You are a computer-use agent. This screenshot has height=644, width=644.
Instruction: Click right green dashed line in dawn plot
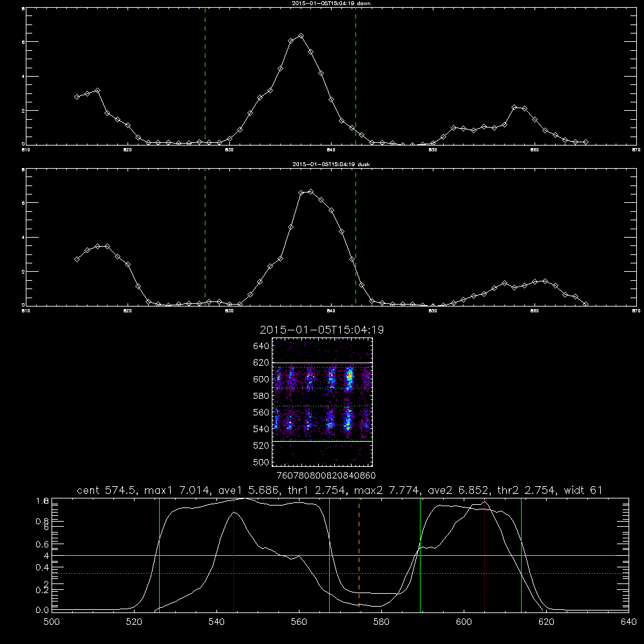355,77
